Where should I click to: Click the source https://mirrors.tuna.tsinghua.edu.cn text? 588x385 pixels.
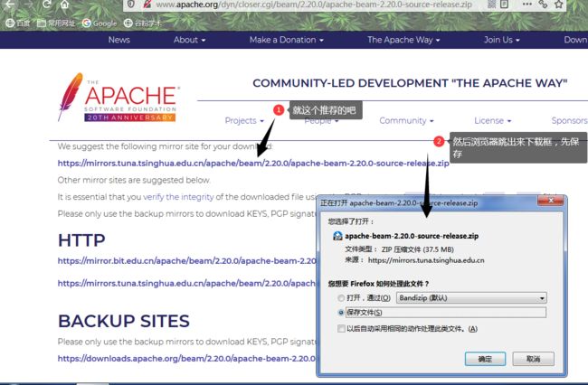[426, 260]
